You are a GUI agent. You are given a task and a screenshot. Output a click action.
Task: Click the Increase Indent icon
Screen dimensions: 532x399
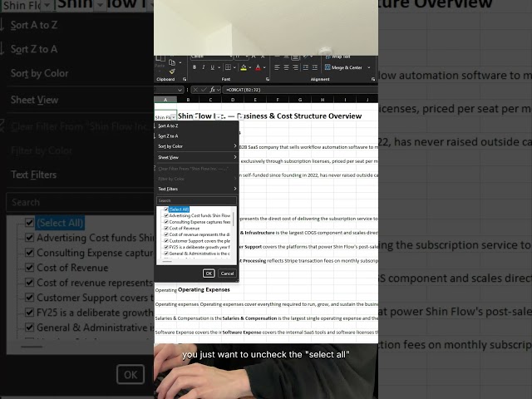pos(315,67)
